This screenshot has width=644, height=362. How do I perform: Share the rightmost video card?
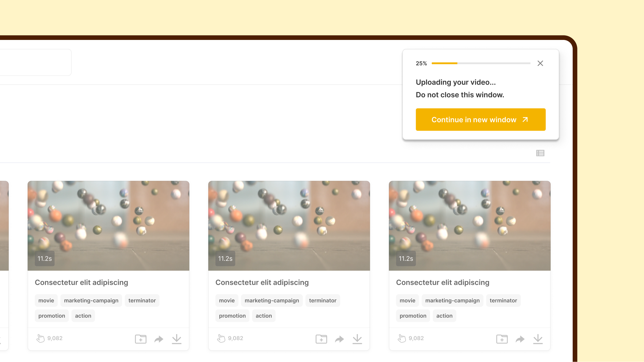coord(520,339)
